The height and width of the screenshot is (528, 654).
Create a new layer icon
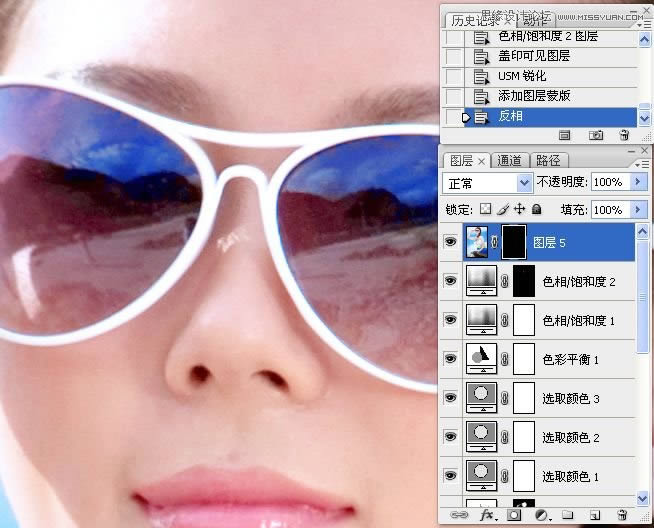595,515
